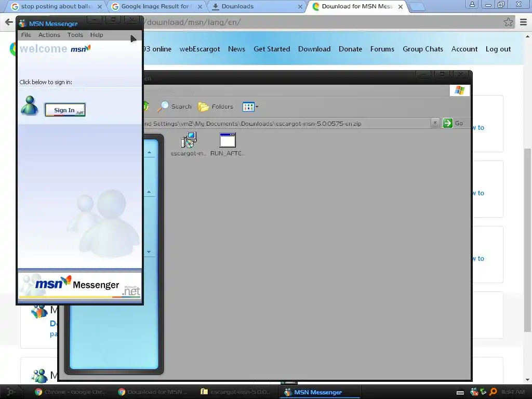Open the Donate link

(x=350, y=49)
